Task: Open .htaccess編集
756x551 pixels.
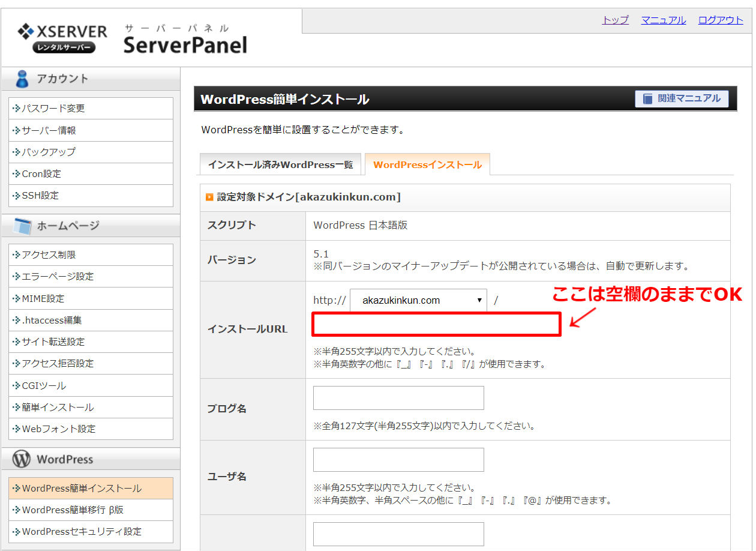Action: pyautogui.click(x=91, y=320)
